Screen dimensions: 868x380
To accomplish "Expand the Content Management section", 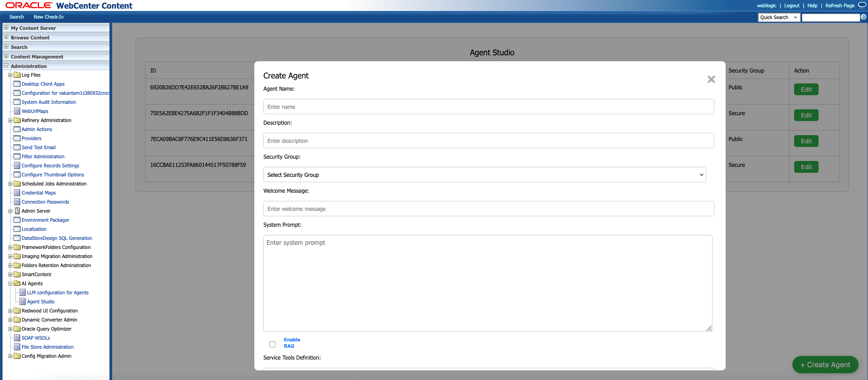I will pos(6,56).
